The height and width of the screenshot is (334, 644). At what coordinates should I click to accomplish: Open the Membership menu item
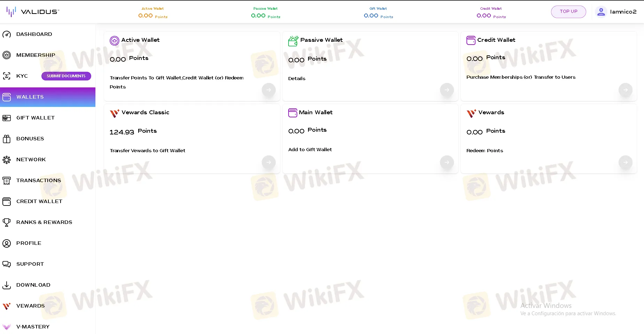click(x=48, y=55)
